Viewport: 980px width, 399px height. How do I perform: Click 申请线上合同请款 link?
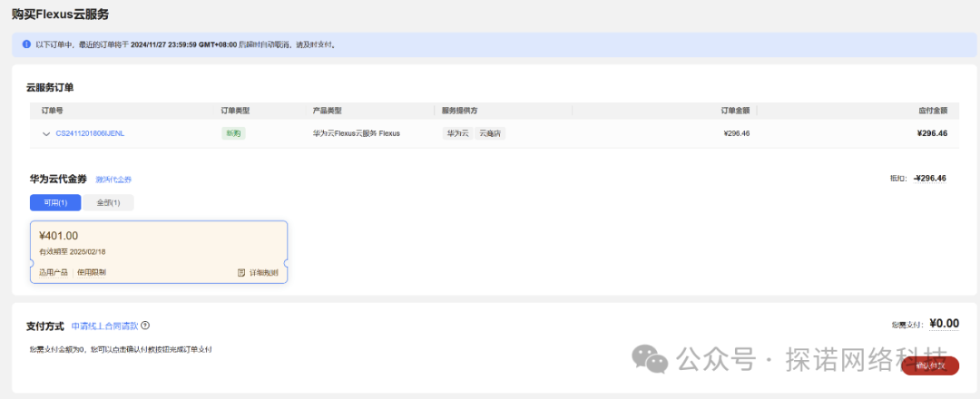[104, 326]
